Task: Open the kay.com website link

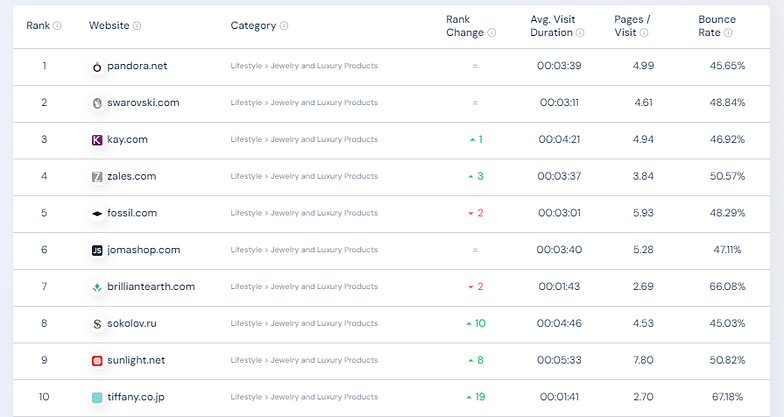Action: [128, 140]
